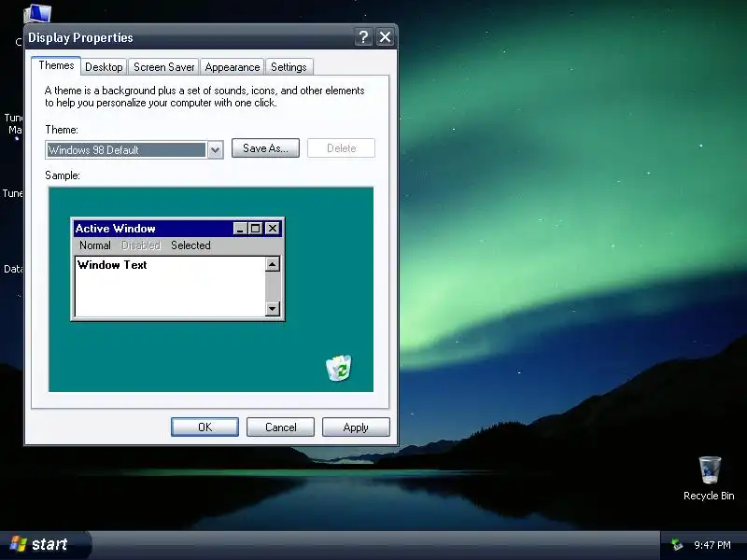Click the 9:47 PM clock

712,545
